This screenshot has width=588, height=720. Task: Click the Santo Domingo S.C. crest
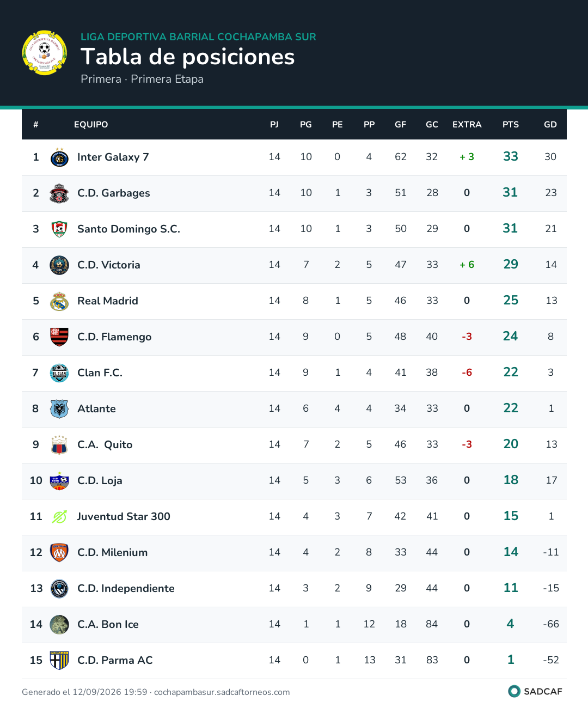(59, 229)
